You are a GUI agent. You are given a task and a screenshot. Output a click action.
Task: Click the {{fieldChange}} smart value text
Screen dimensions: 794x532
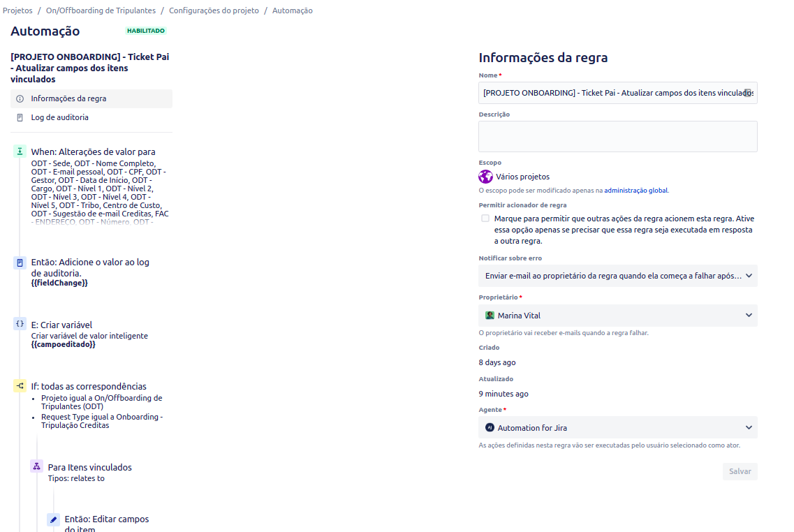pos(59,283)
